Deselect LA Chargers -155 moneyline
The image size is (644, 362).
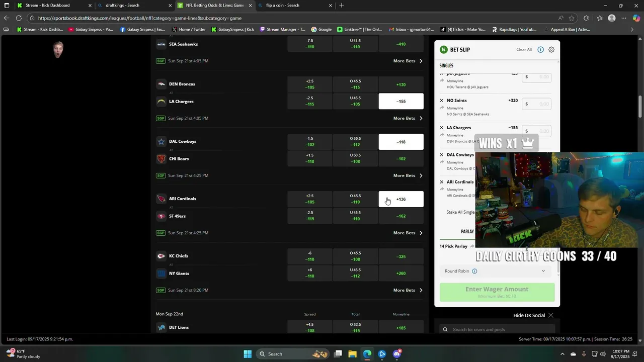point(401,101)
